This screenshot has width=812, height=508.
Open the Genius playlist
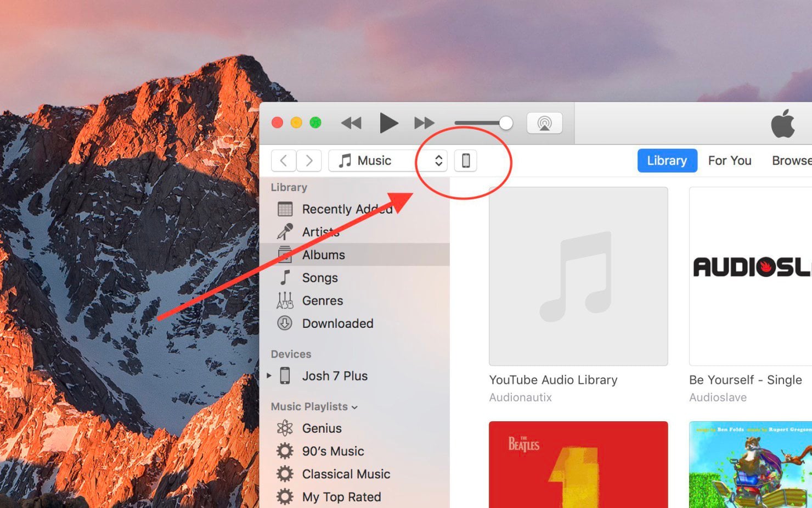322,428
